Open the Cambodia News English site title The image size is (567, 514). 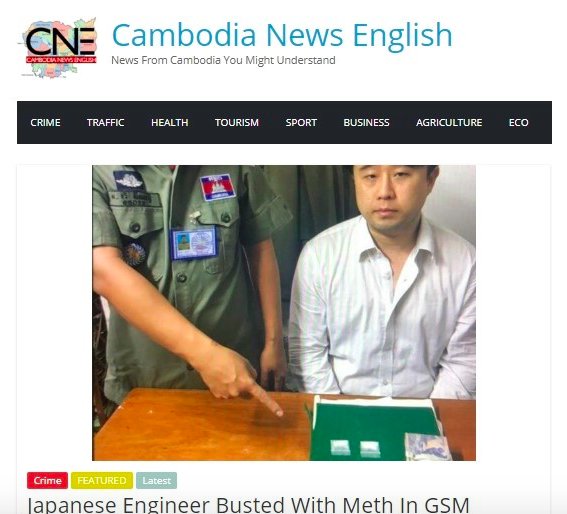(x=282, y=35)
